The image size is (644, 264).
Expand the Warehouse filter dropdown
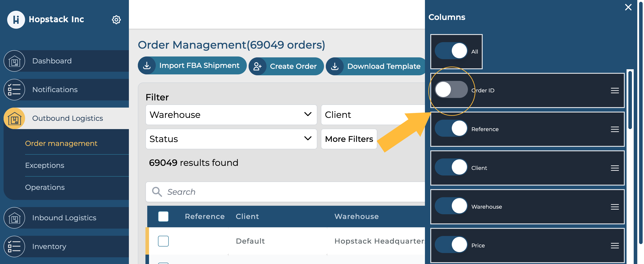coord(231,115)
